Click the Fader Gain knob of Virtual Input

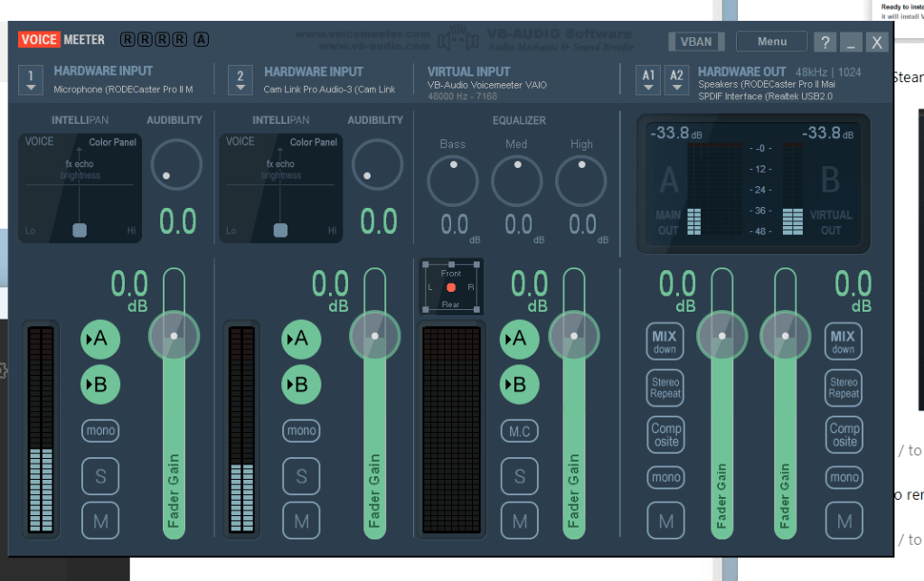[574, 336]
